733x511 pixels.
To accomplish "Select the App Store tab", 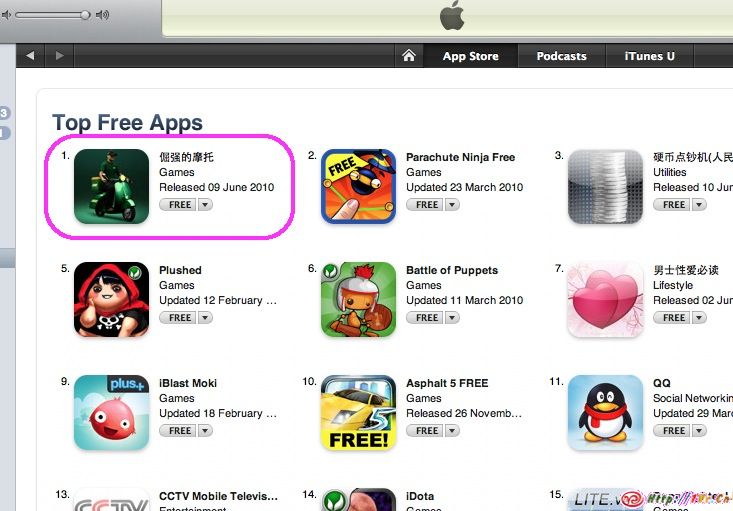I will pyautogui.click(x=470, y=56).
